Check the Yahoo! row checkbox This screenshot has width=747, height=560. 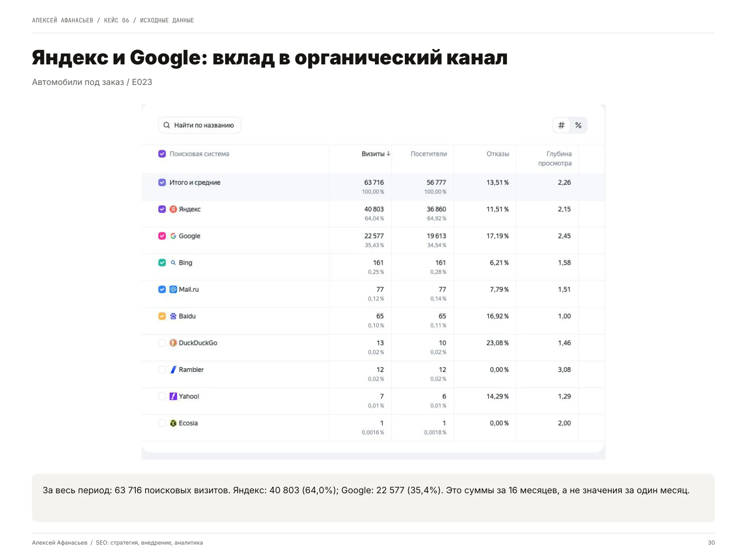click(x=162, y=396)
